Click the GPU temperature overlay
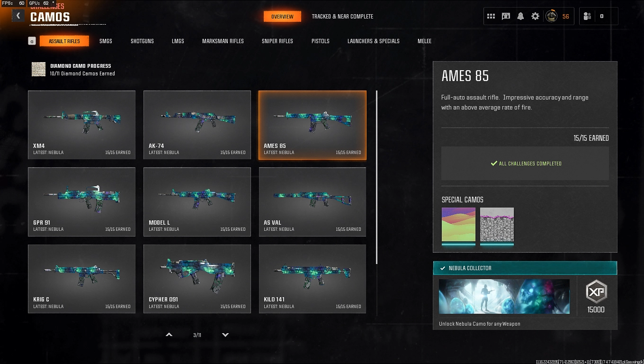 pos(41,3)
